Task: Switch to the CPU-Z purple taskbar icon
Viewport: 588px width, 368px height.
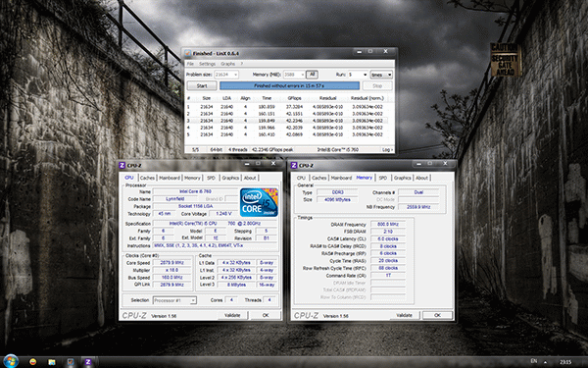Action: pos(88,362)
